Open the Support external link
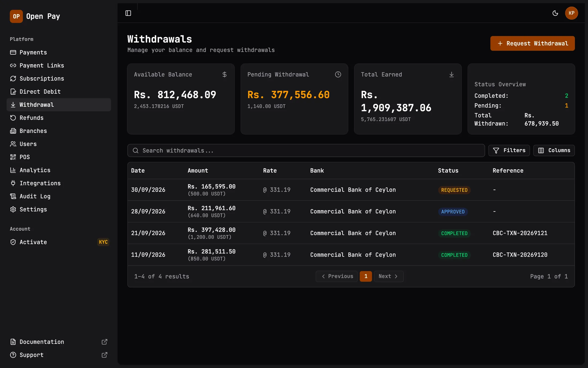Image resolution: width=588 pixels, height=368 pixels. (59, 355)
